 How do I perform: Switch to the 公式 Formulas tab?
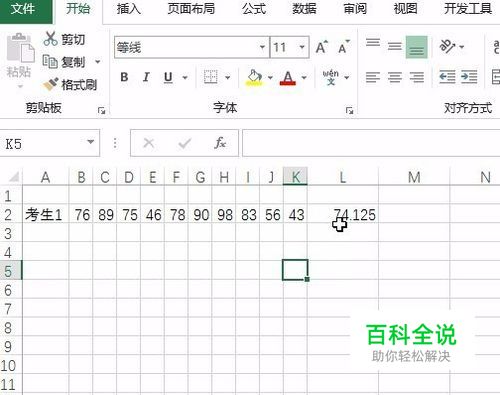pyautogui.click(x=254, y=9)
